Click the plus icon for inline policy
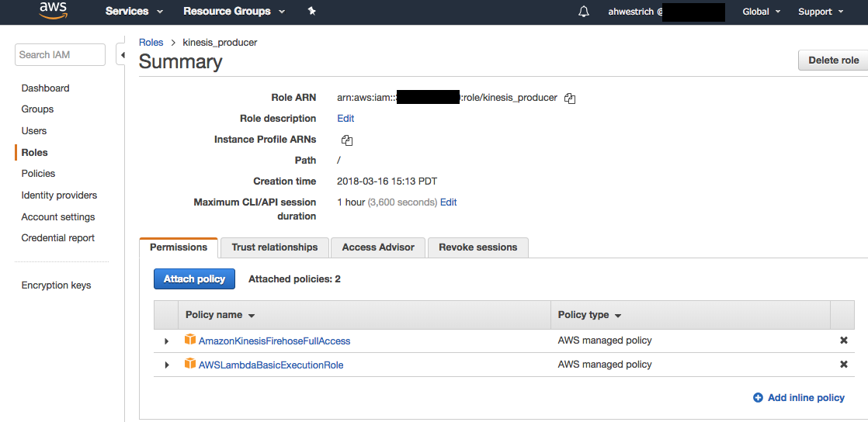Viewport: 868px width, 422px height. (x=758, y=398)
